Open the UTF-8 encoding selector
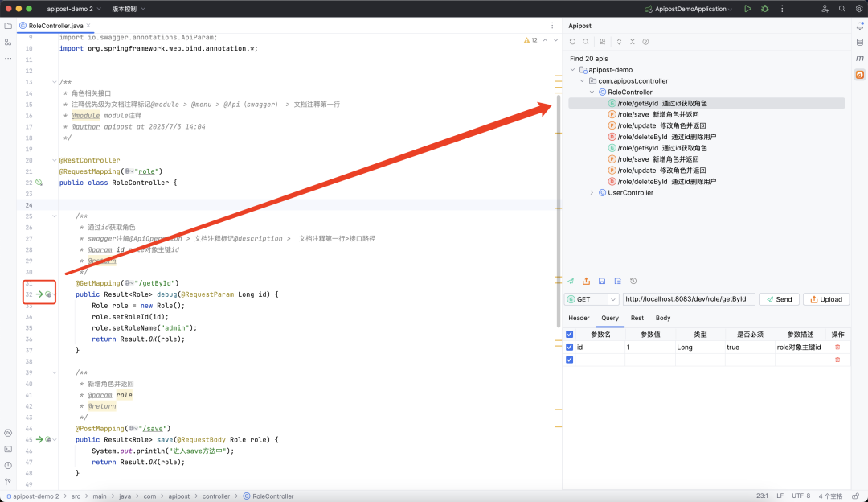The height and width of the screenshot is (502, 868). point(801,496)
